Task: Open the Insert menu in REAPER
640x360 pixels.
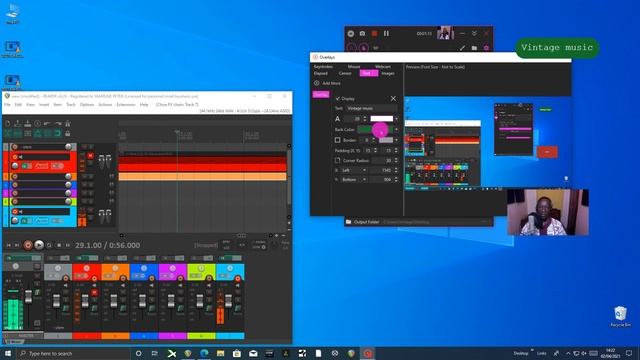Action: point(44,105)
